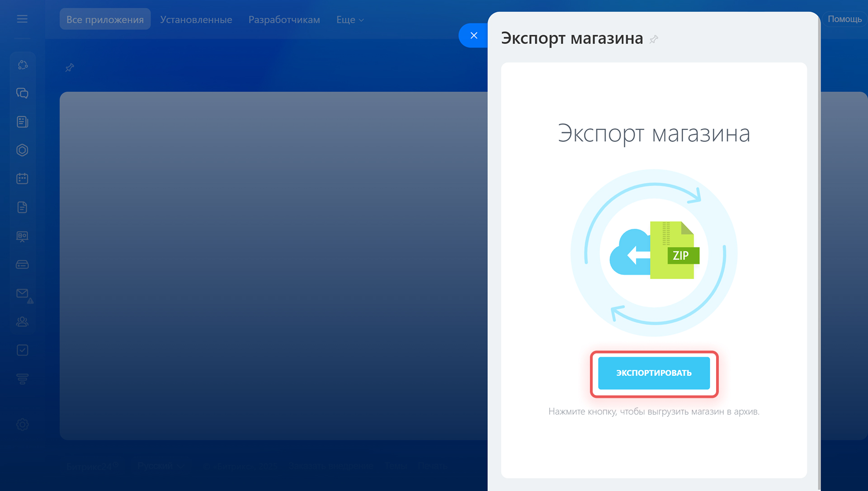Open the documents sidebar icon
This screenshot has width=868, height=491.
22,207
